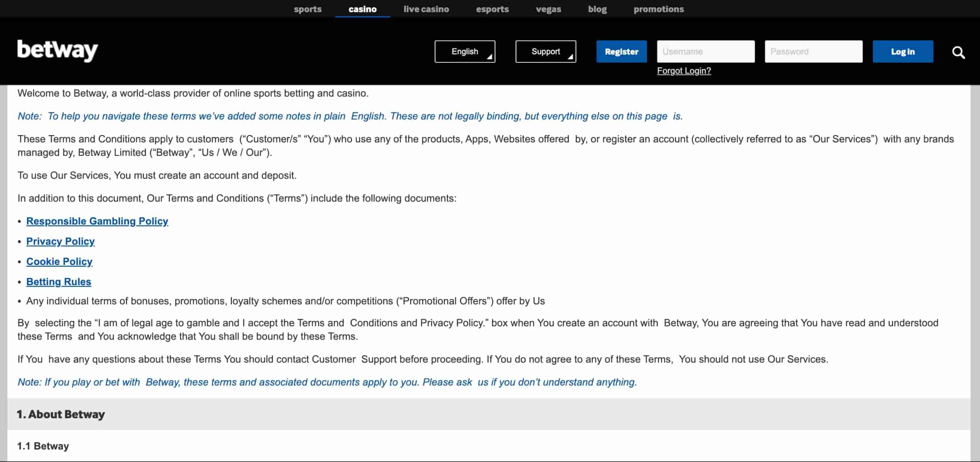Select the casino tab
The height and width of the screenshot is (462, 980).
tap(363, 9)
